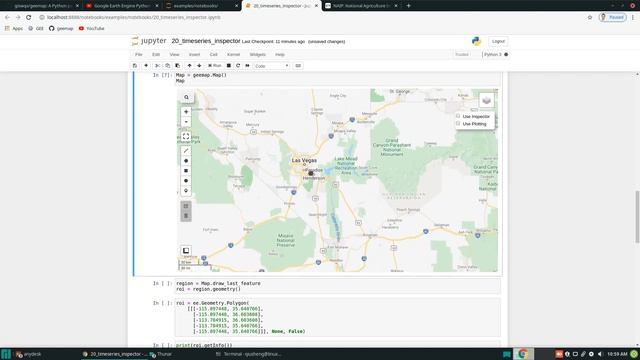
Task: Open a new browser tab
Action: click(409, 6)
